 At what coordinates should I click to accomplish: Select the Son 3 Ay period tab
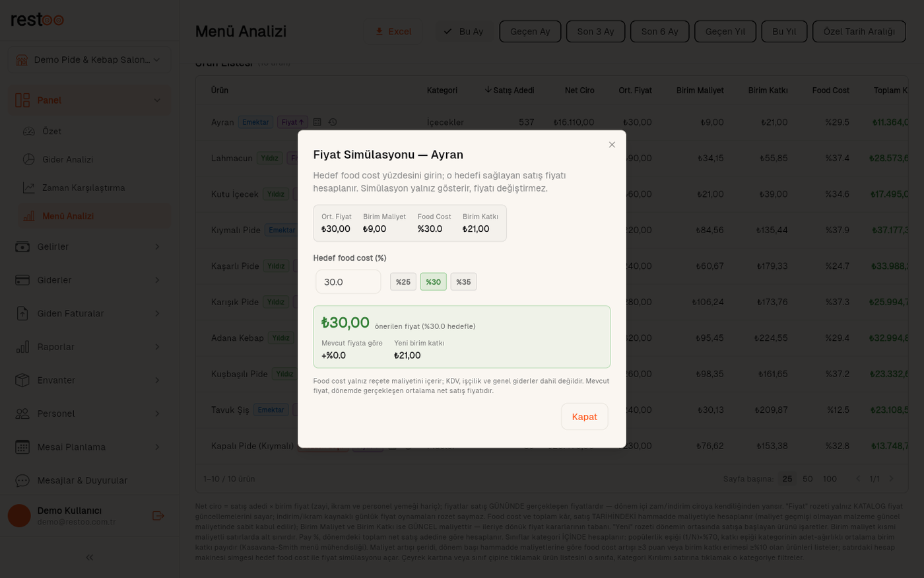595,32
